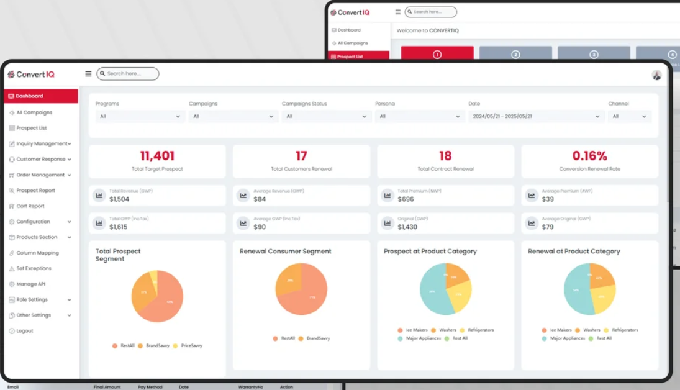Click chart icon beside $1,615 value

pyautogui.click(x=99, y=223)
